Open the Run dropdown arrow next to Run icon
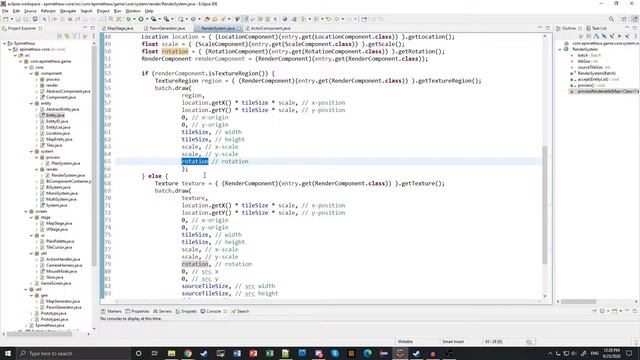This screenshot has height=360, width=640. pos(146,19)
